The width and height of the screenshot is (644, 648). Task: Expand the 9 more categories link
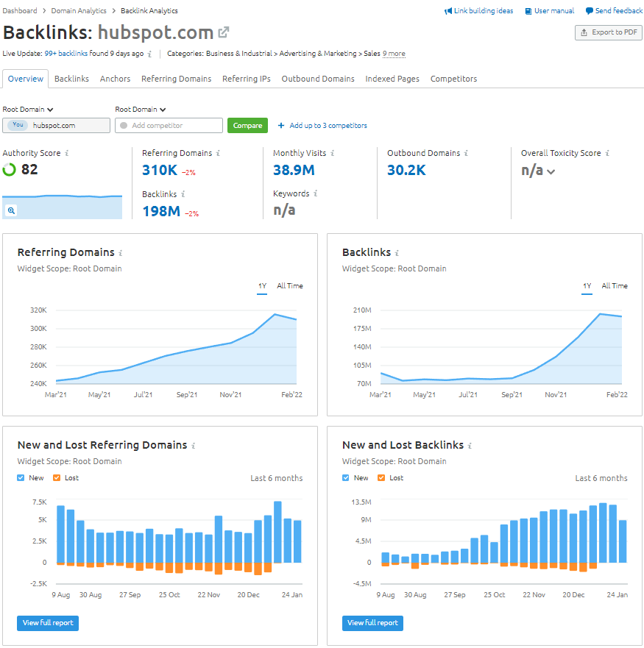394,54
